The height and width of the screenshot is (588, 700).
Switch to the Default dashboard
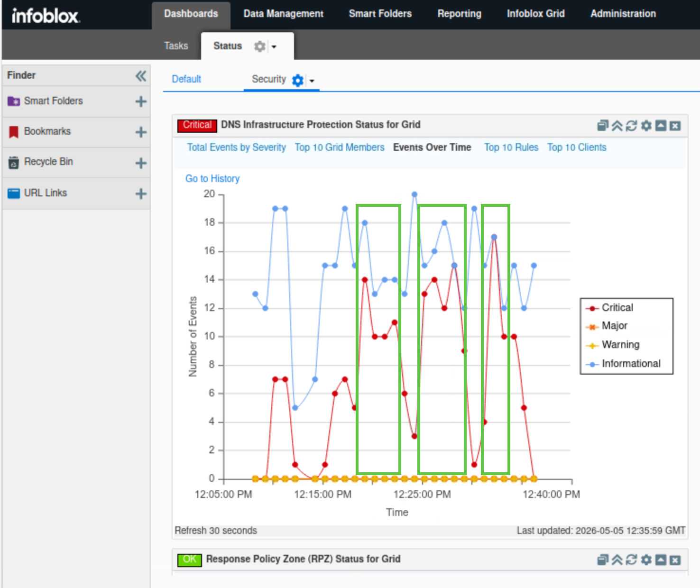pos(186,79)
